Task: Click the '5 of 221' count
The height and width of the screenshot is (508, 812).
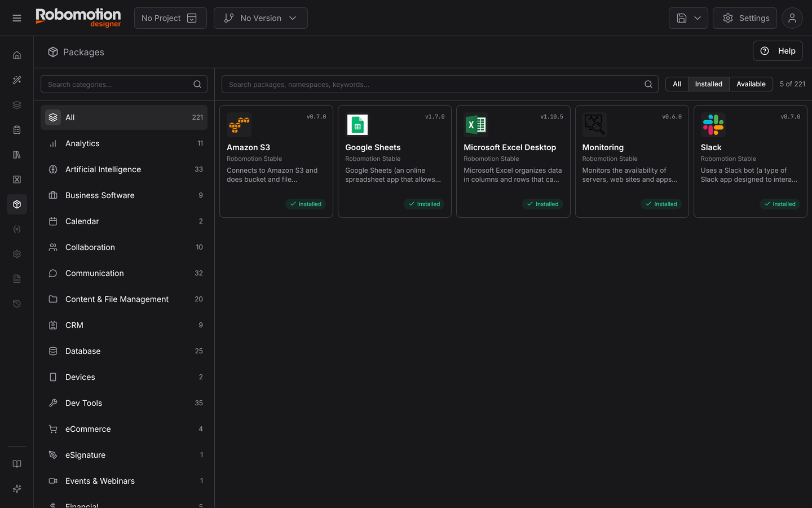Action: 792,84
